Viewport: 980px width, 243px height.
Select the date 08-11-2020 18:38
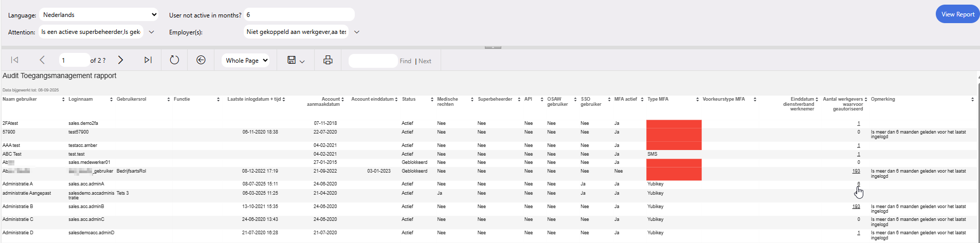coord(260,132)
